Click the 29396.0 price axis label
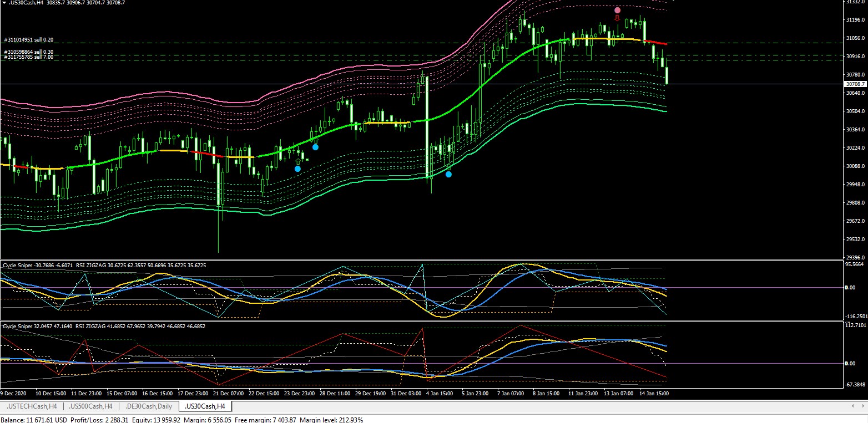 [x=855, y=257]
